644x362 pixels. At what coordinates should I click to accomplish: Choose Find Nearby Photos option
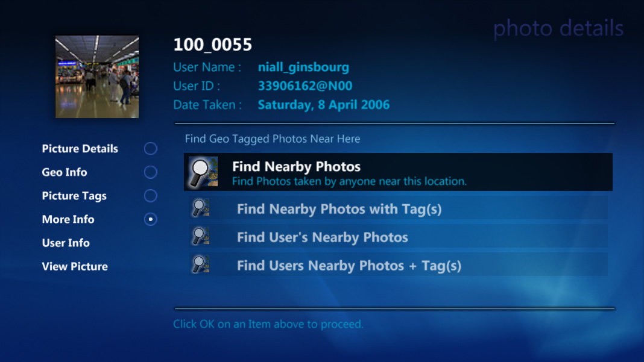pyautogui.click(x=398, y=172)
